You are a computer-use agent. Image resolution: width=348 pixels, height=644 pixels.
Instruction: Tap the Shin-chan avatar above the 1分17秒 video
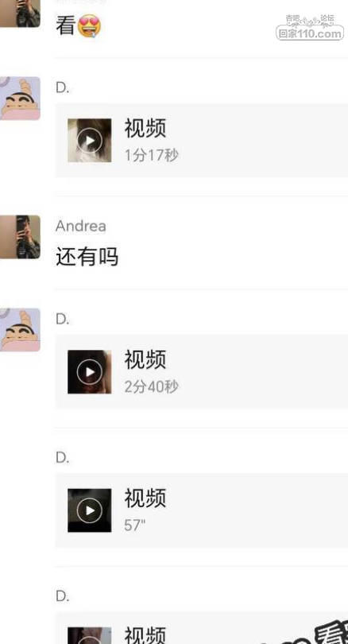point(20,98)
